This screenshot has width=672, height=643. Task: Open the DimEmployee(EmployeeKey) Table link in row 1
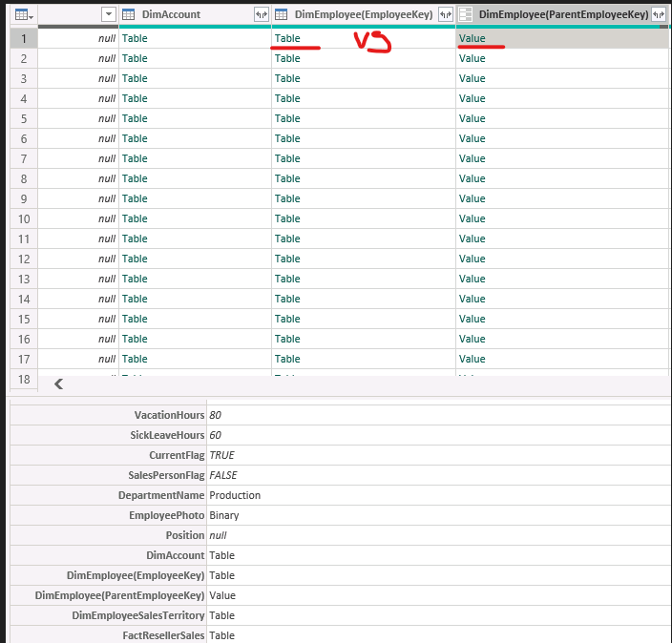pos(287,38)
